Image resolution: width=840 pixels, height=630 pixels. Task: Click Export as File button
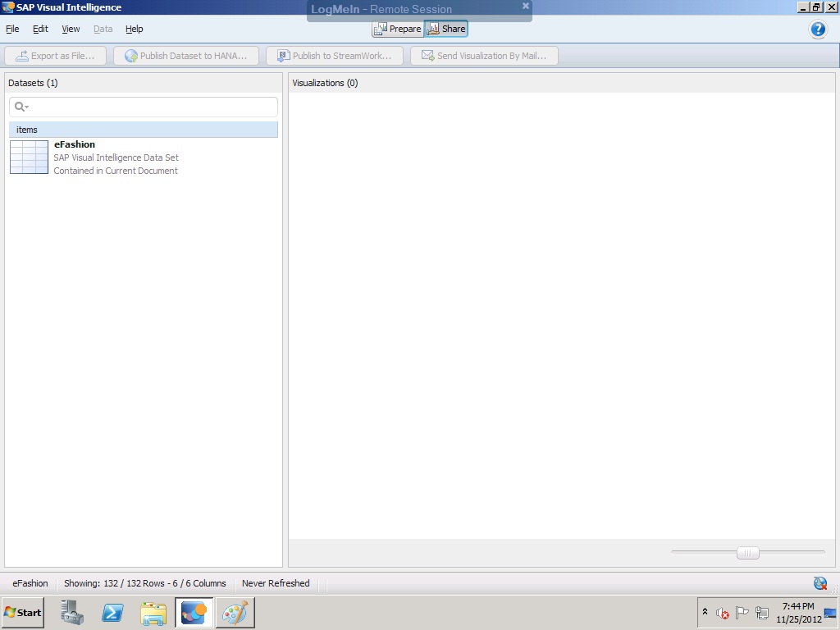[x=55, y=56]
